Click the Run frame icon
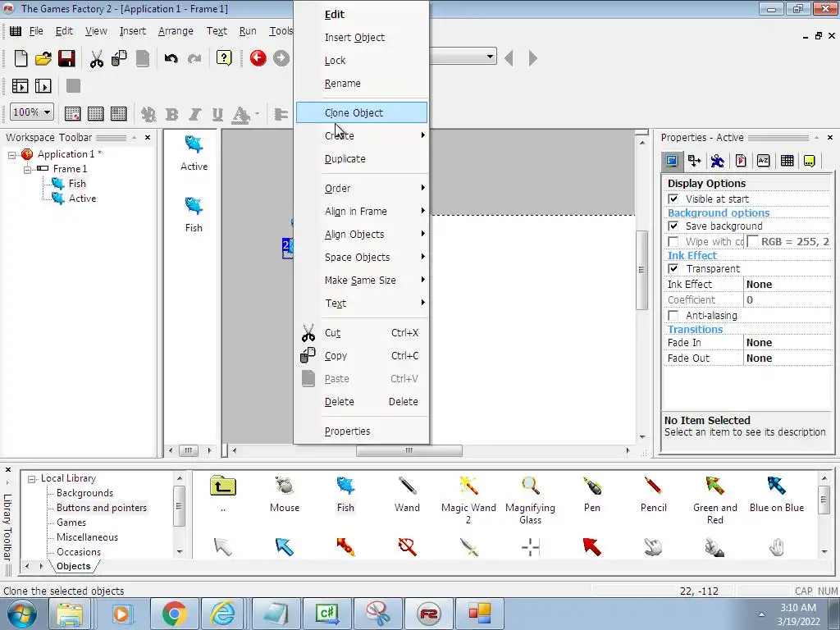 click(x=43, y=85)
